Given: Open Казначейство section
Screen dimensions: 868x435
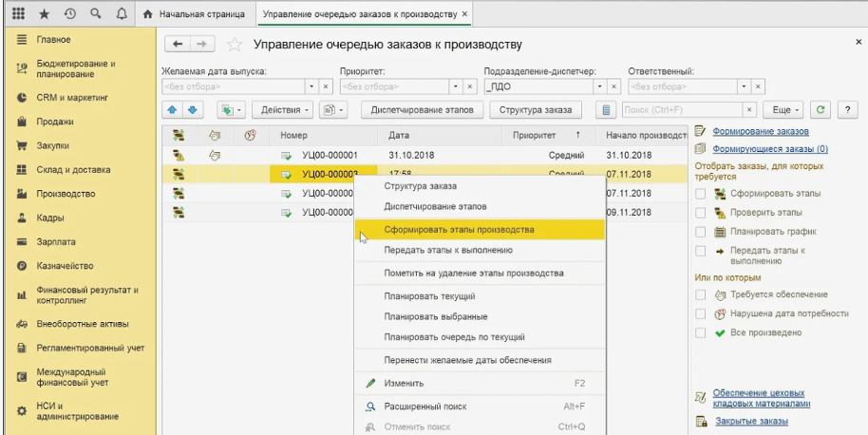Looking at the screenshot, I should pos(65,266).
